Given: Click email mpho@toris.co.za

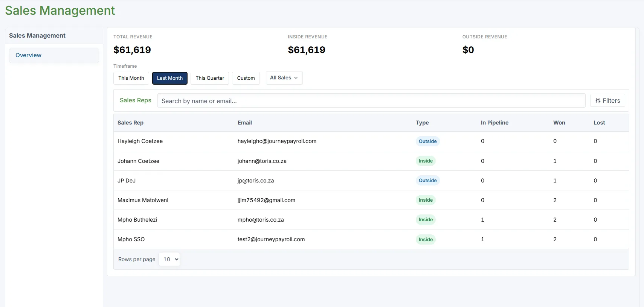Looking at the screenshot, I should coord(261,220).
